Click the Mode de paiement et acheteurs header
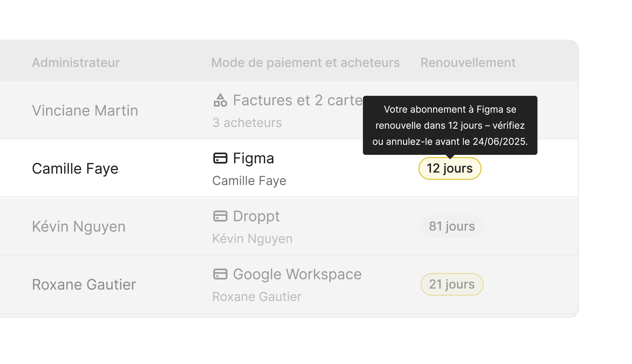The height and width of the screenshot is (364, 632). click(305, 63)
